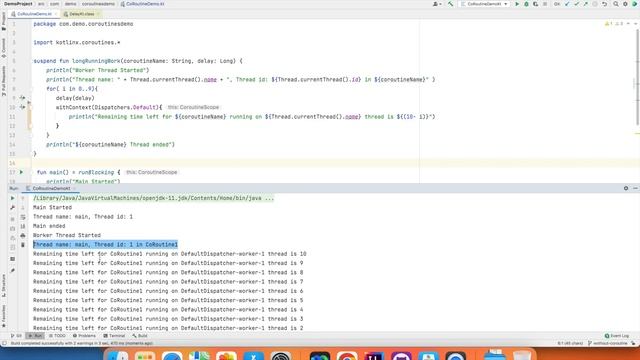The height and width of the screenshot is (360, 640).
Task: Switch to the CoRoutineDemo.kt editor tab
Action: pos(34,14)
